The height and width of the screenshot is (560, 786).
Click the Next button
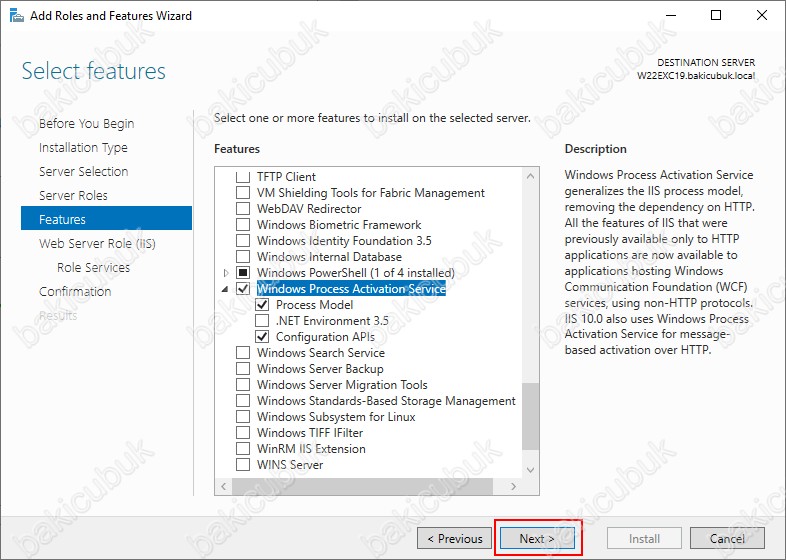coord(537,539)
